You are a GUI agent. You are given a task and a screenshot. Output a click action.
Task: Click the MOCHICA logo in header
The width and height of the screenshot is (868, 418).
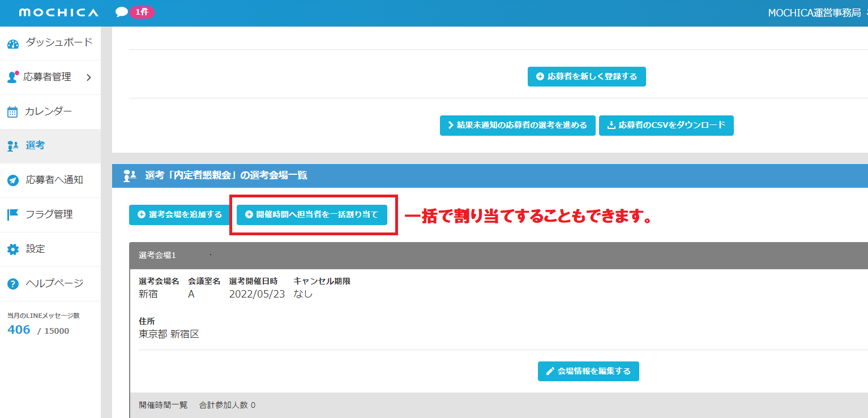pos(58,12)
